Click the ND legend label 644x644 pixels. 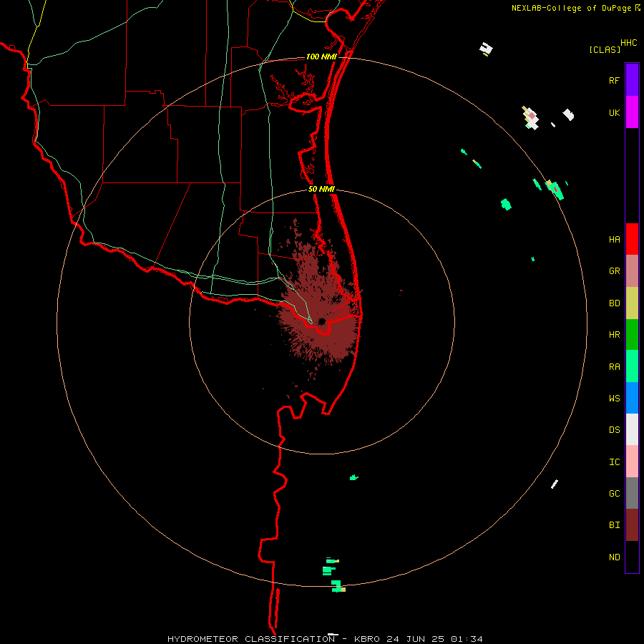pos(614,557)
